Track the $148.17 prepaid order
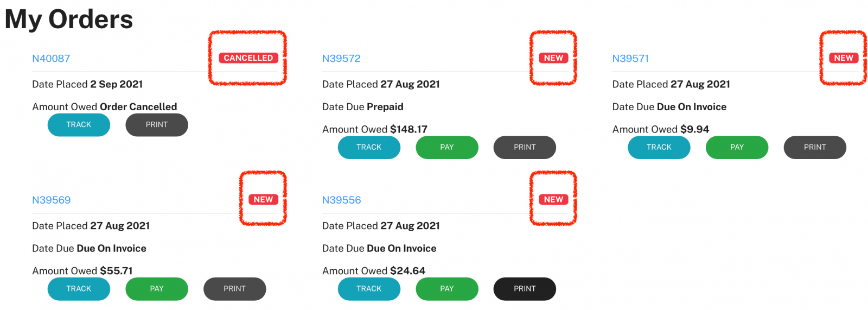Screen dimensions: 868x310 (x=369, y=148)
